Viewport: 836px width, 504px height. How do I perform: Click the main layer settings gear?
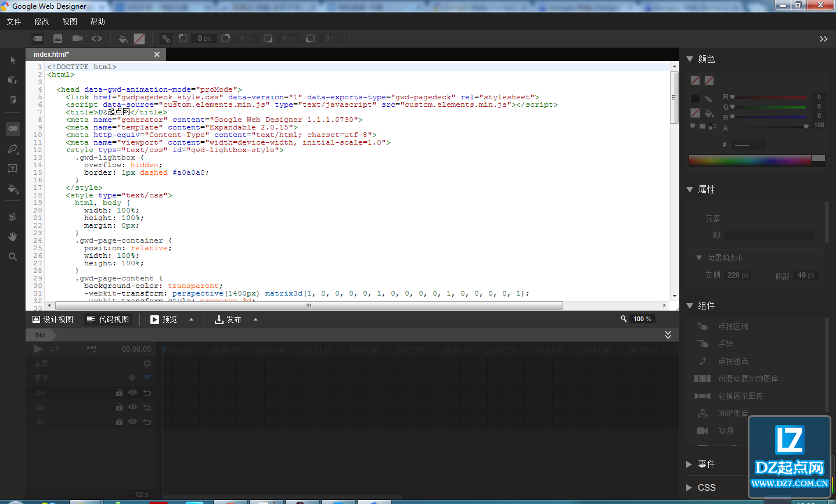147,363
